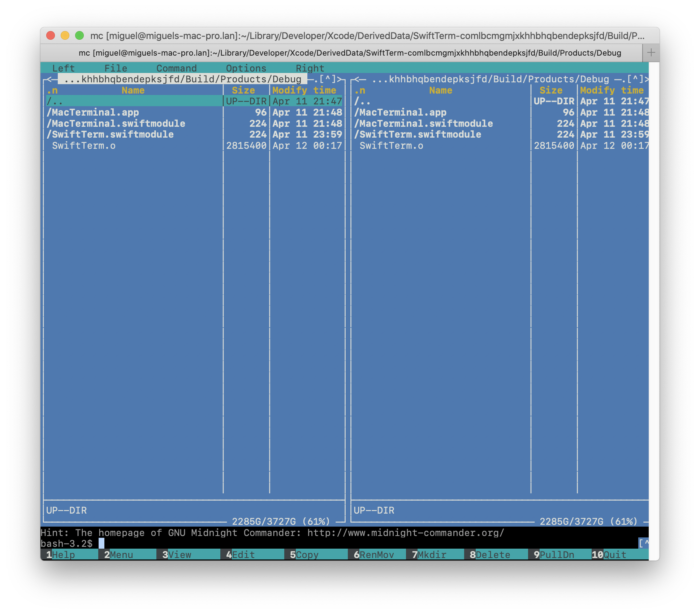The width and height of the screenshot is (700, 614).
Task: Click the .n sort indicator in left panel
Action: click(x=52, y=90)
